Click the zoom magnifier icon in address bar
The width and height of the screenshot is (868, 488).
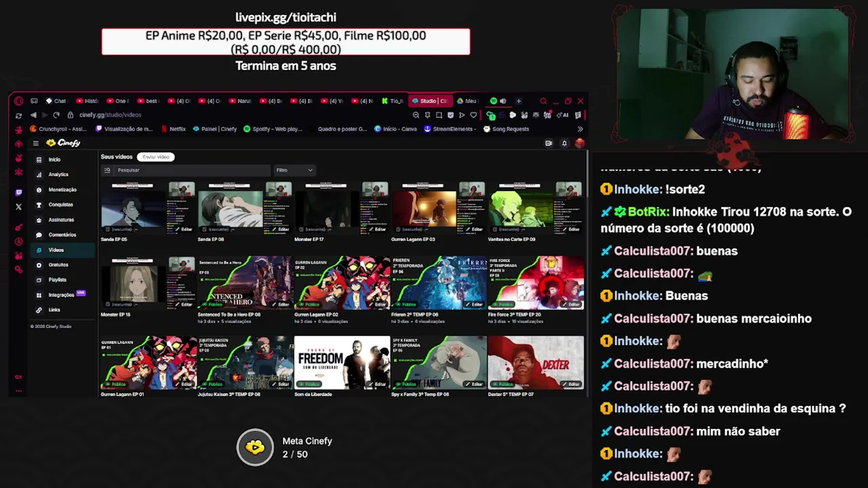pyautogui.click(x=416, y=115)
